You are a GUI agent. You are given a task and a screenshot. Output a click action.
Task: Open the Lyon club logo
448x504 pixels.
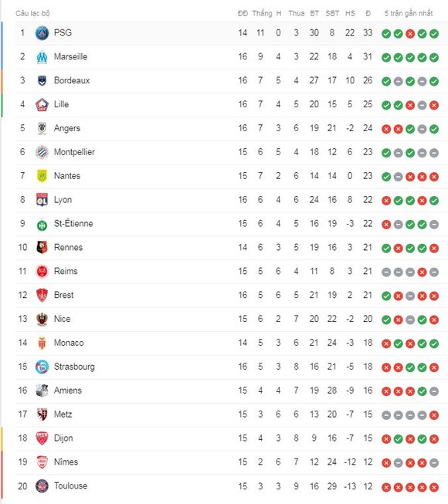point(42,200)
